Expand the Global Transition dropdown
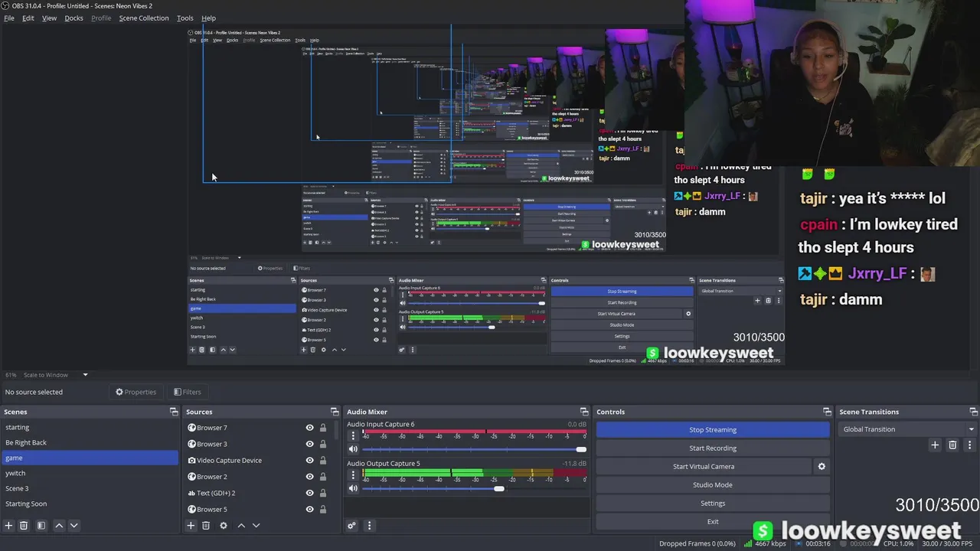The width and height of the screenshot is (980, 551). tap(907, 429)
